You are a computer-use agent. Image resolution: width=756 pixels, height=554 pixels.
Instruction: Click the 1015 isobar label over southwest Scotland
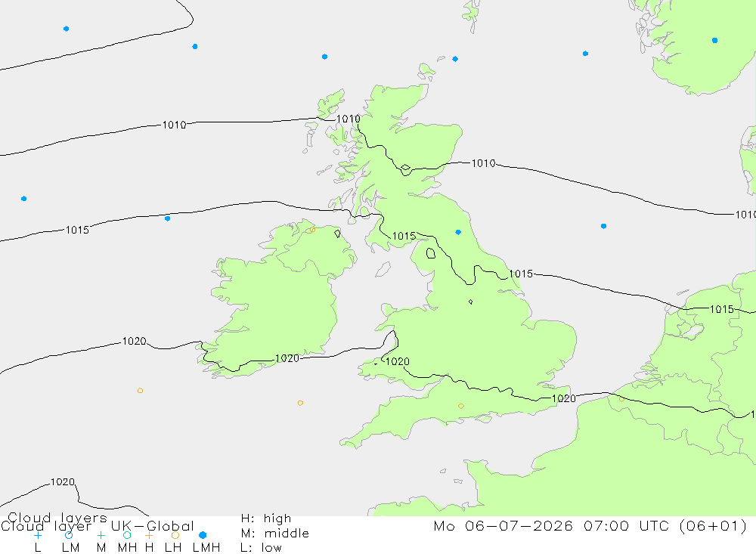404,236
